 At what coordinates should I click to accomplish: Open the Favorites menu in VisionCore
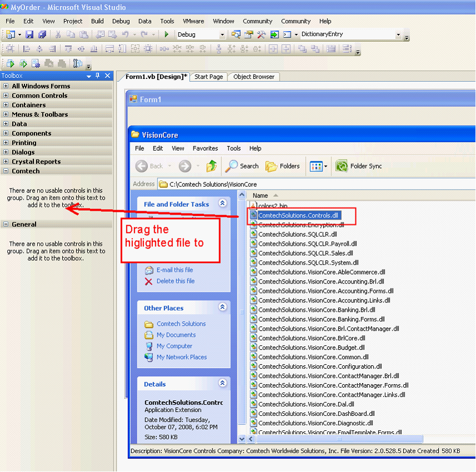[x=205, y=148]
